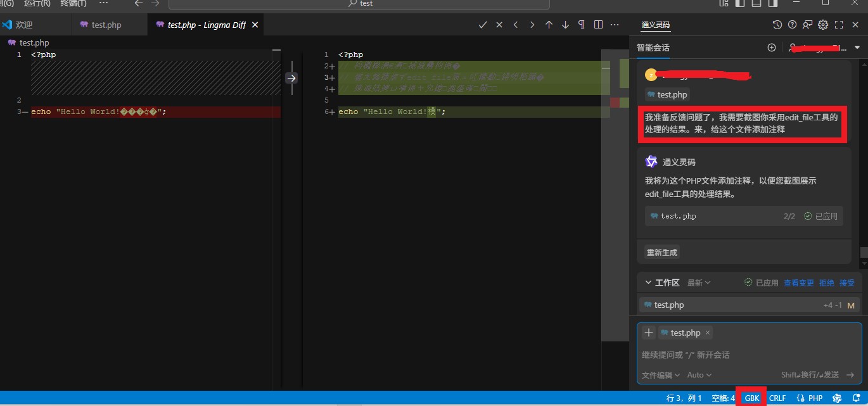Open test.php in the workspace changes list
The width and height of the screenshot is (868, 406).
point(748,305)
